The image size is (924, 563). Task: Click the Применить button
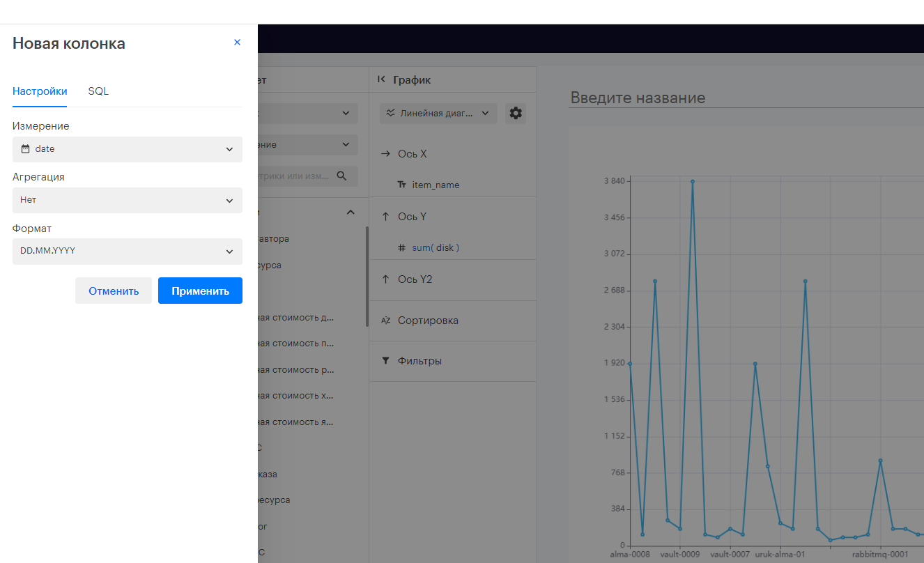(x=200, y=291)
